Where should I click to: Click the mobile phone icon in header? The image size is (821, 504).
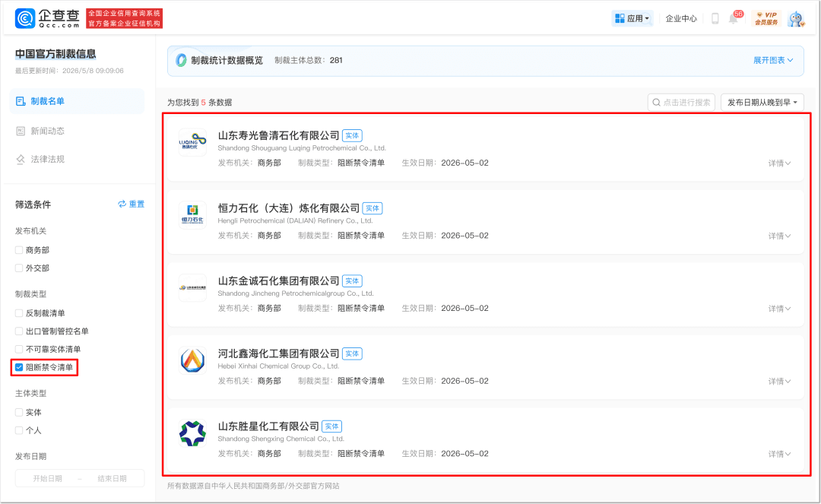[715, 18]
